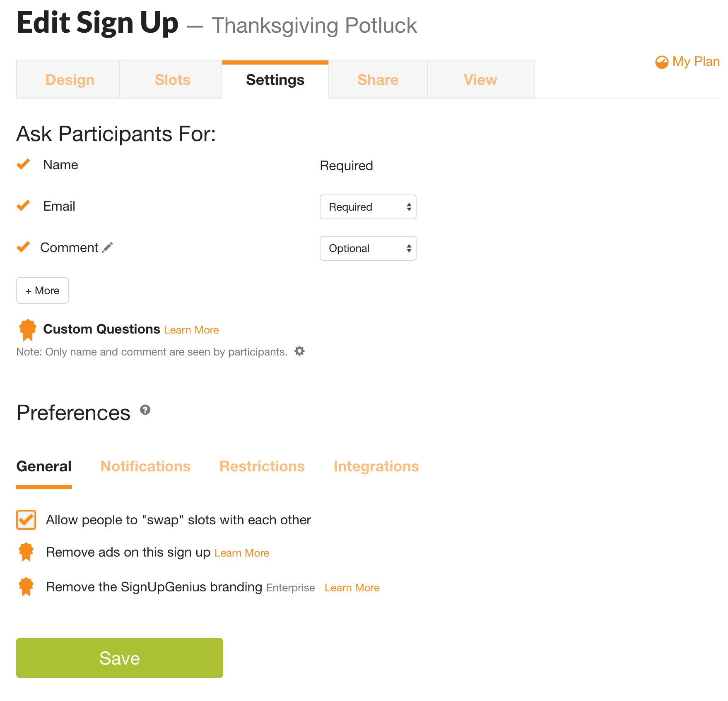Save the sign up settings
The width and height of the screenshot is (728, 701).
pyautogui.click(x=119, y=658)
